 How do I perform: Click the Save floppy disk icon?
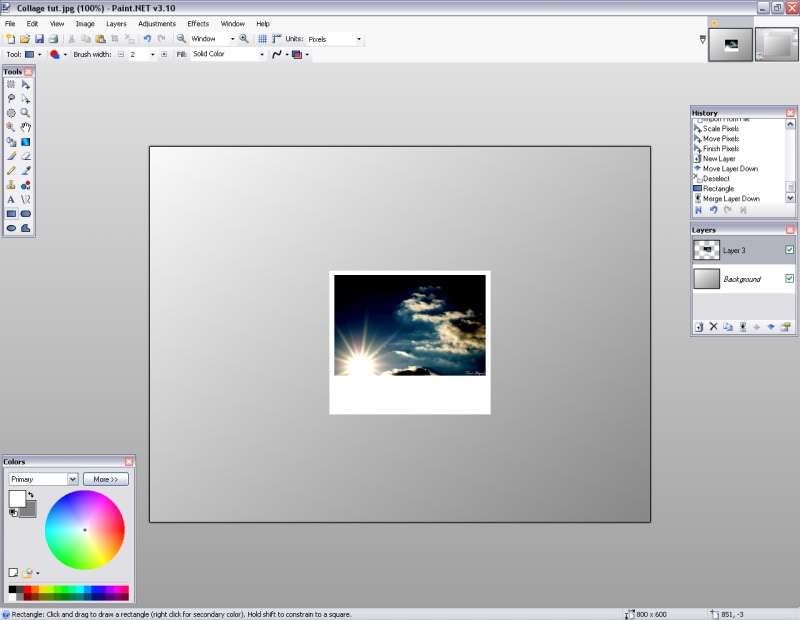click(39, 39)
